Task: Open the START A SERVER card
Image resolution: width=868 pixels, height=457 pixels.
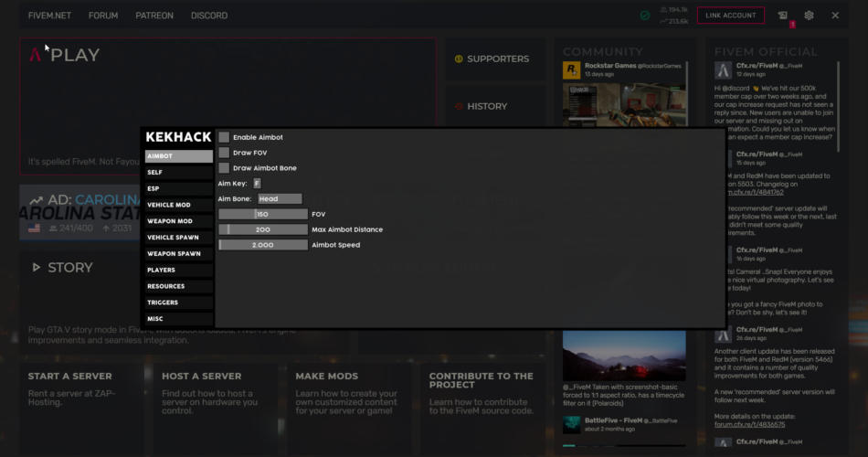Action: [x=80, y=409]
